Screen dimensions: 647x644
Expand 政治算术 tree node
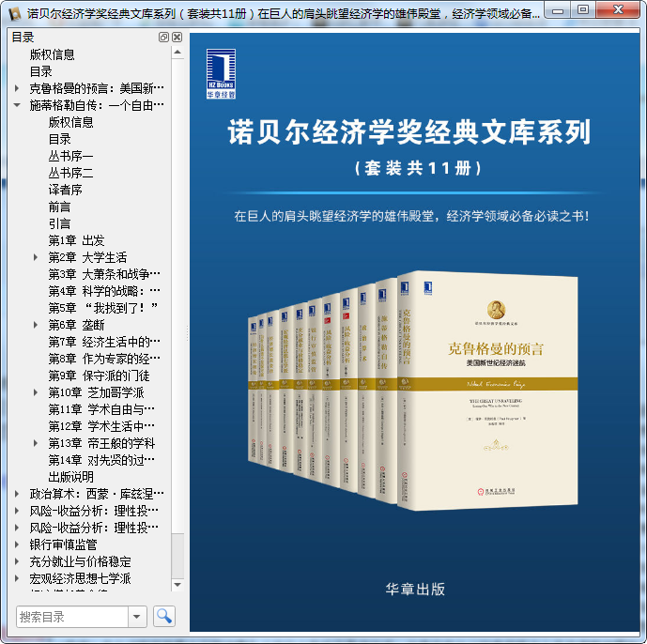tap(17, 494)
